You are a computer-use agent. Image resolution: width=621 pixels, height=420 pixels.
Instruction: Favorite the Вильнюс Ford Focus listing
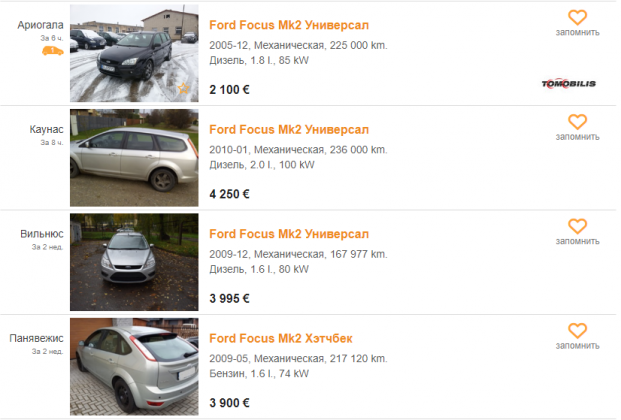(577, 226)
